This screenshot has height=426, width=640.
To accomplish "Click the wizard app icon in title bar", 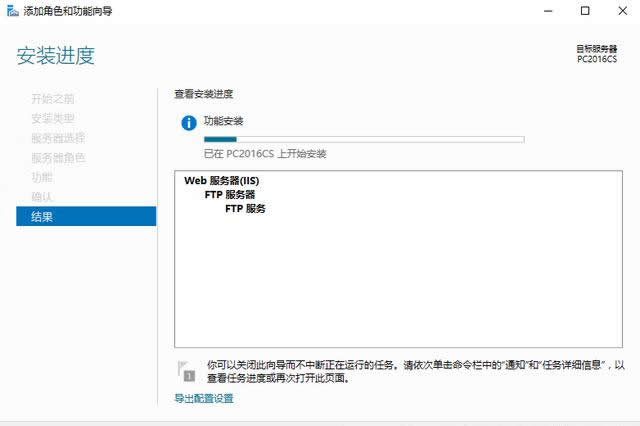I will coord(13,11).
